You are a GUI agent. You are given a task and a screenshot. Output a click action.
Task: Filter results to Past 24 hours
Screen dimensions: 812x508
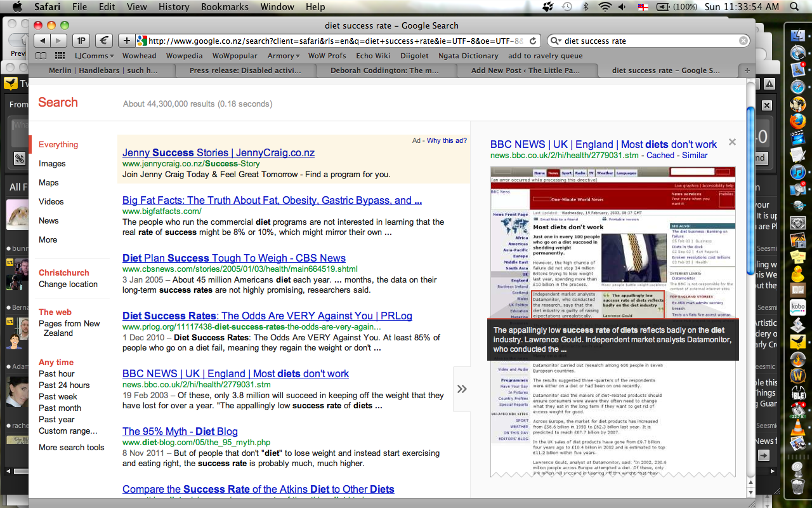pos(64,385)
